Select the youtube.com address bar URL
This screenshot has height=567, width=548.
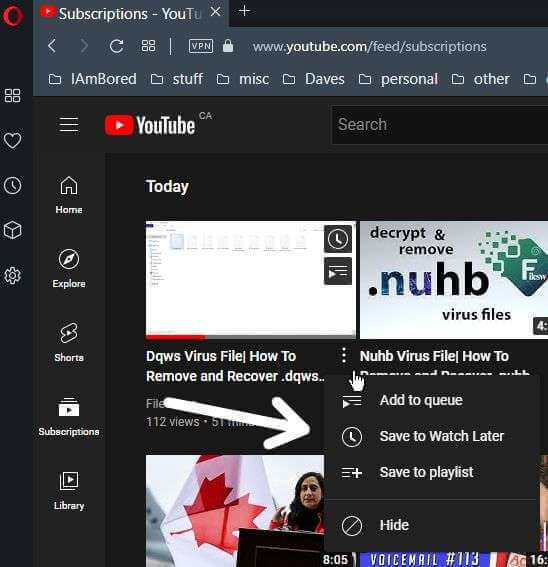tap(369, 46)
